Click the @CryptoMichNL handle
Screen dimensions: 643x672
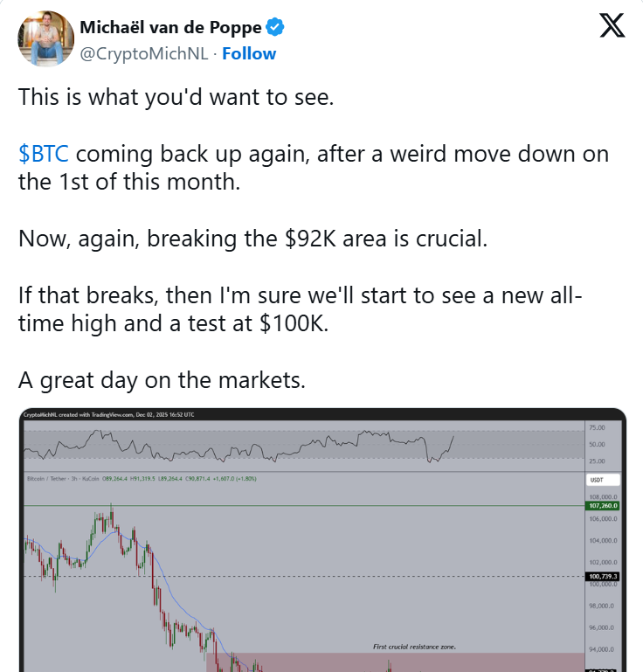(143, 53)
